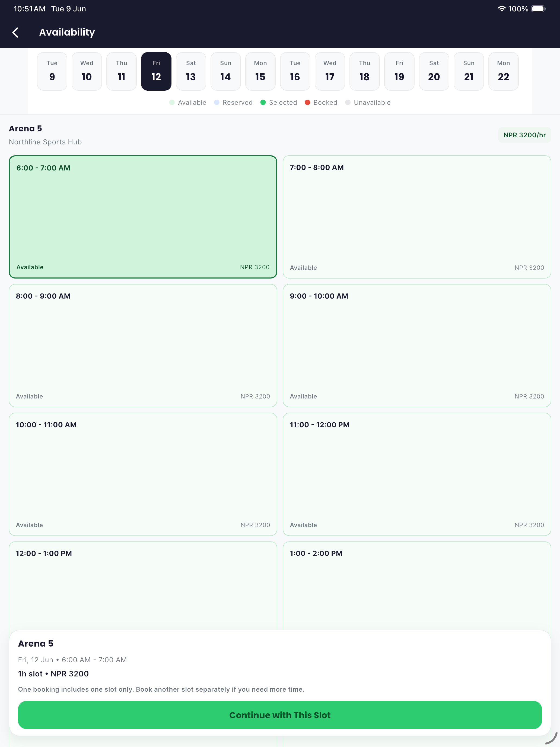Select Fri 12 date
Viewport: 560px width, 747px height.
pos(156,71)
